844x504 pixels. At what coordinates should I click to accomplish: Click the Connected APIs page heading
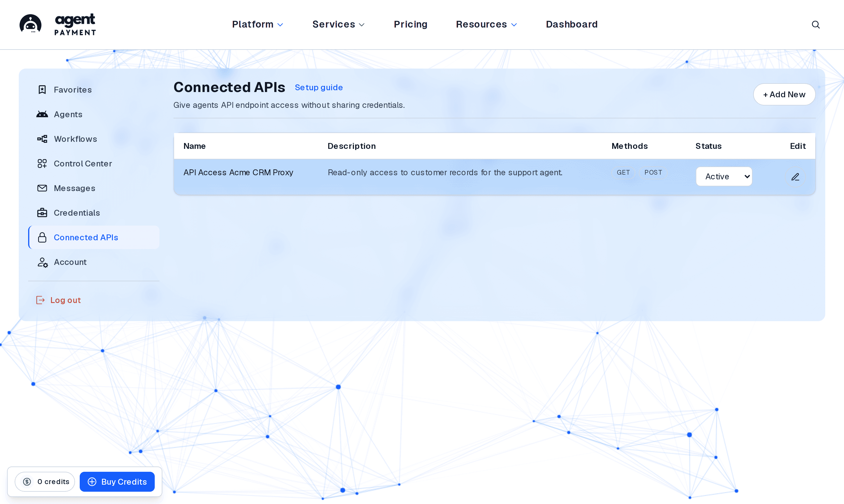(x=229, y=87)
